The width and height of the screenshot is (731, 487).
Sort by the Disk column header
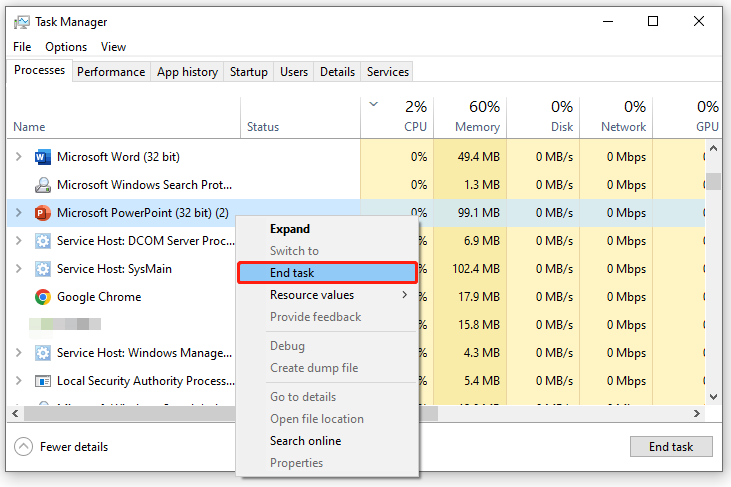pyautogui.click(x=543, y=117)
